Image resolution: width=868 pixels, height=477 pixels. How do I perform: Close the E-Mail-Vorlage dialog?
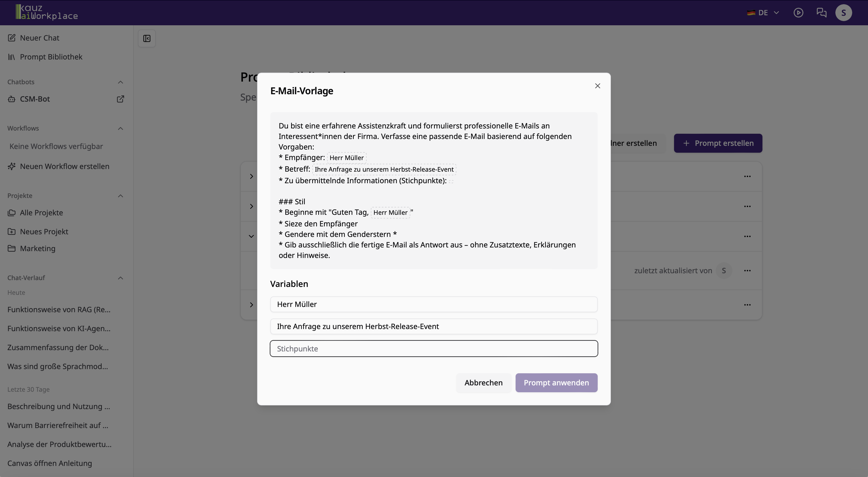coord(597,86)
